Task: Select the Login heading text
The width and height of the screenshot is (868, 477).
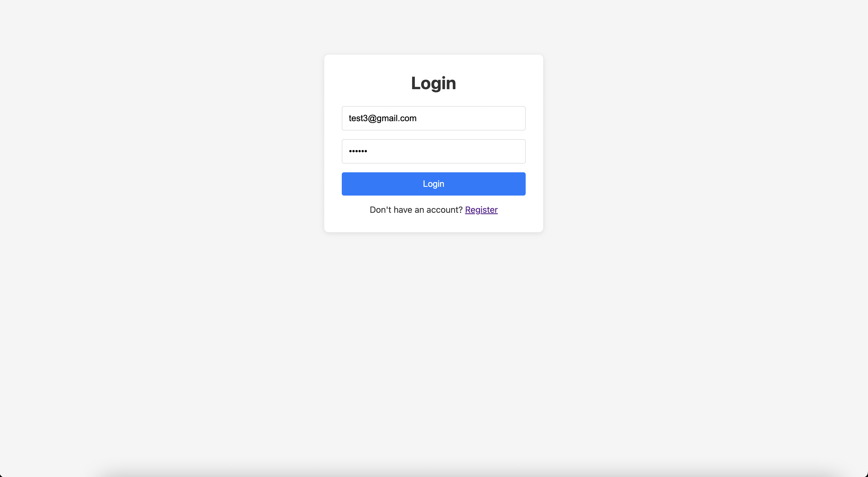Action: coord(433,83)
